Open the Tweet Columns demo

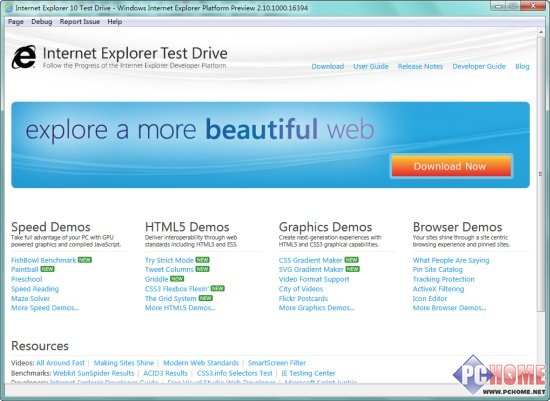click(169, 269)
